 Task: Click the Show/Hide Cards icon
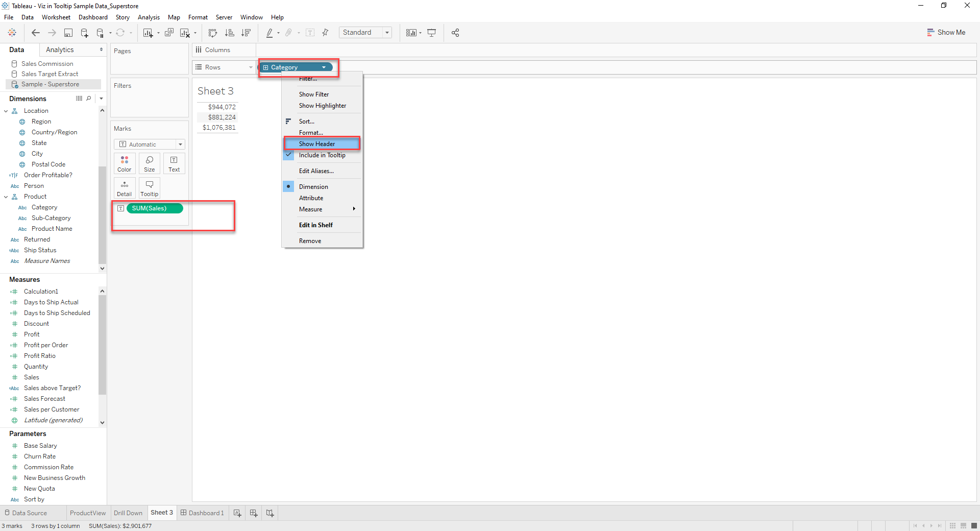(411, 33)
